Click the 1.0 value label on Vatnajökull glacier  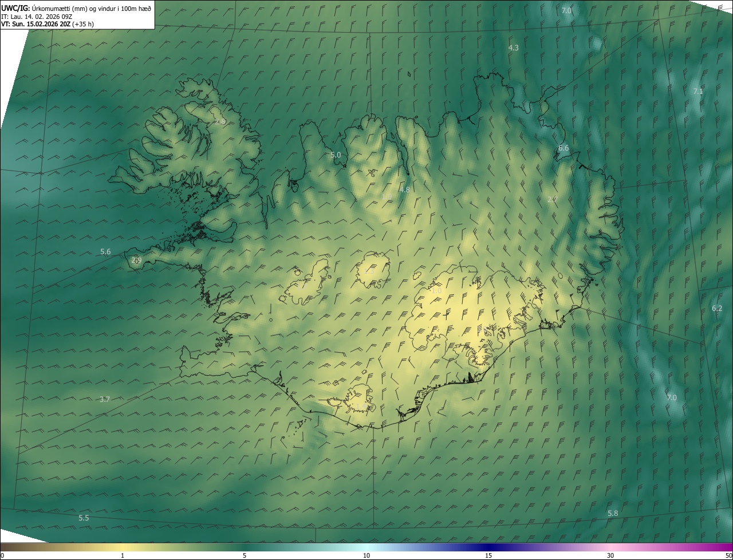tap(436, 291)
